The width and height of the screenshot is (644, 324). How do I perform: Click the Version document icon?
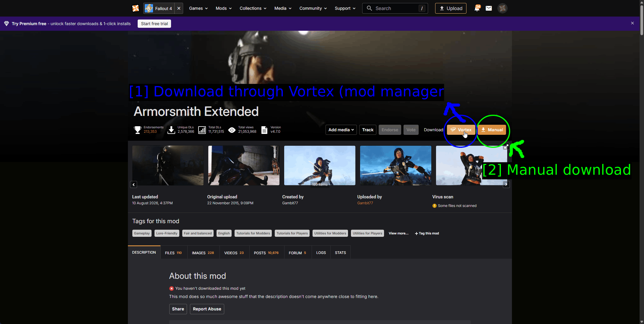pyautogui.click(x=264, y=130)
